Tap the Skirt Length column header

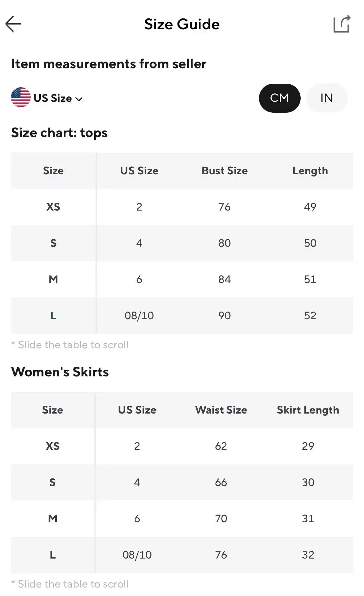coord(308,410)
